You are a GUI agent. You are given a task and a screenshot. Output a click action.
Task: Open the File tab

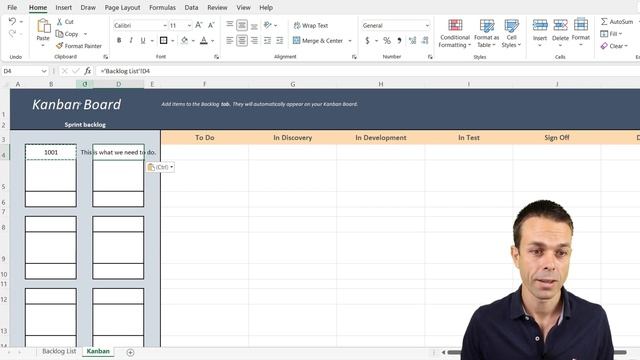tap(12, 7)
